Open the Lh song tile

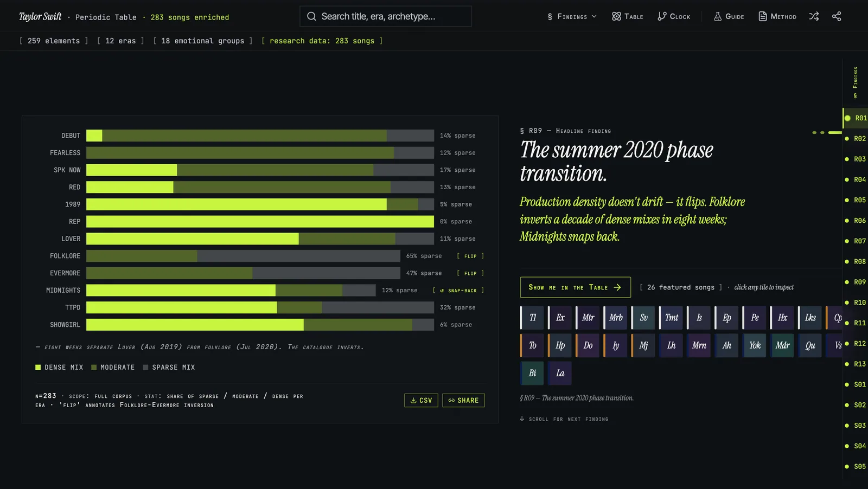pos(671,345)
